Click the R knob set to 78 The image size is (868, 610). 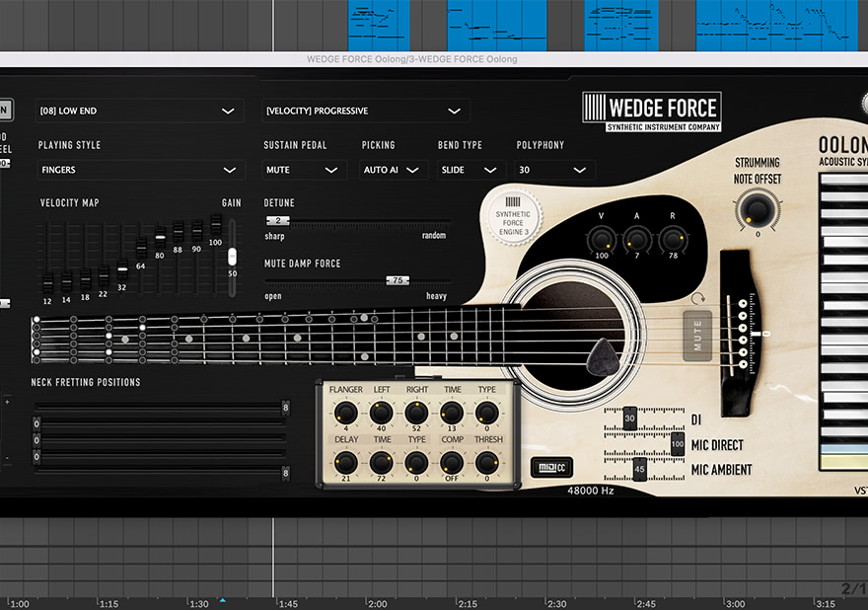673,239
